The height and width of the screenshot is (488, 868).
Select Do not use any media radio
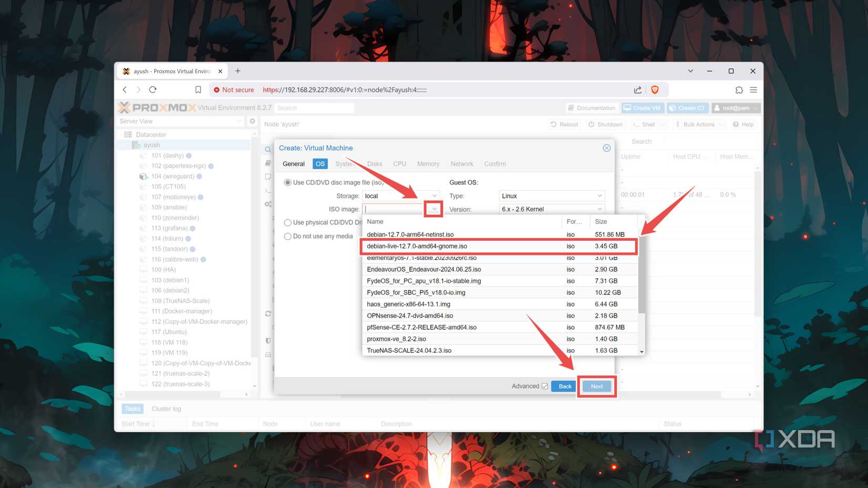click(288, 236)
